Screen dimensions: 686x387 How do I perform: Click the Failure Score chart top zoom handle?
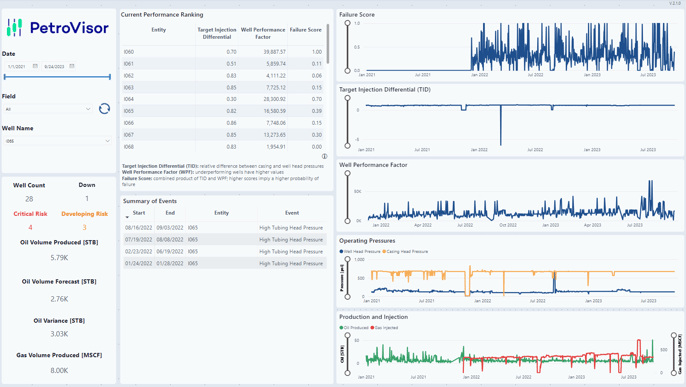pyautogui.click(x=347, y=23)
